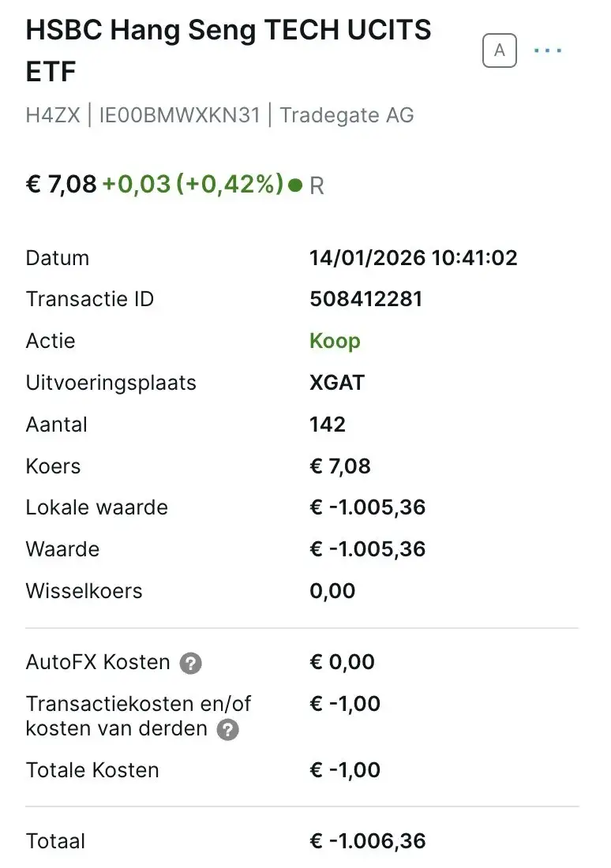
Task: Click the green status dot beside price
Action: 296,185
